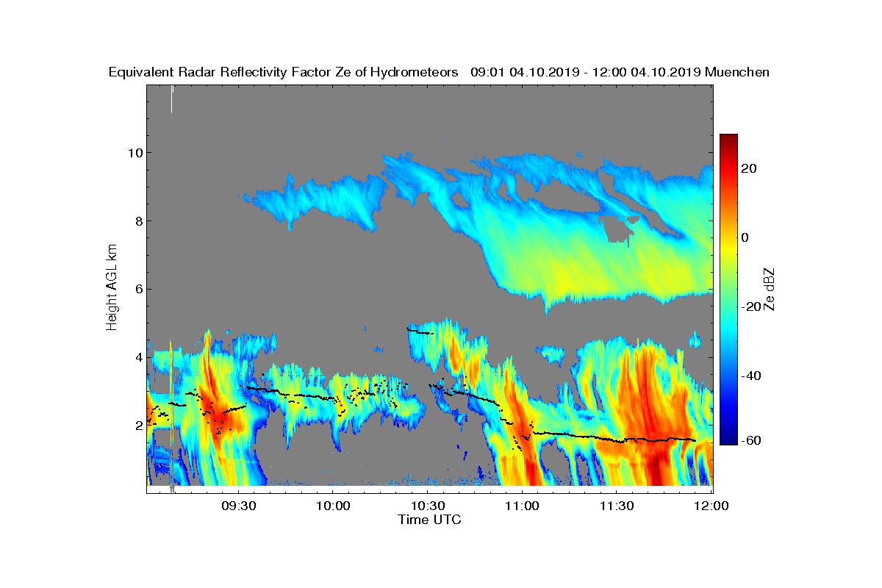Viewport: 882px width, 588px height.
Task: Click the dark red top of the colorbar
Action: pyautogui.click(x=728, y=139)
